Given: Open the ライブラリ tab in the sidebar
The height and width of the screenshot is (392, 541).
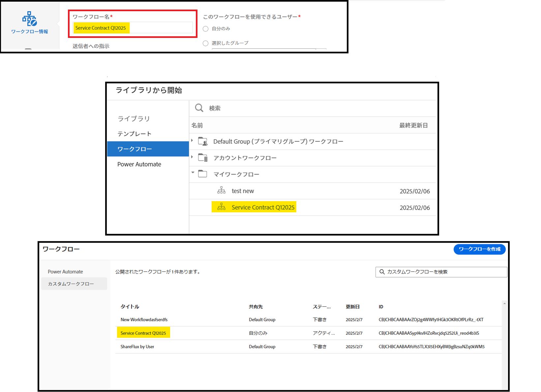Looking at the screenshot, I should pyautogui.click(x=134, y=119).
